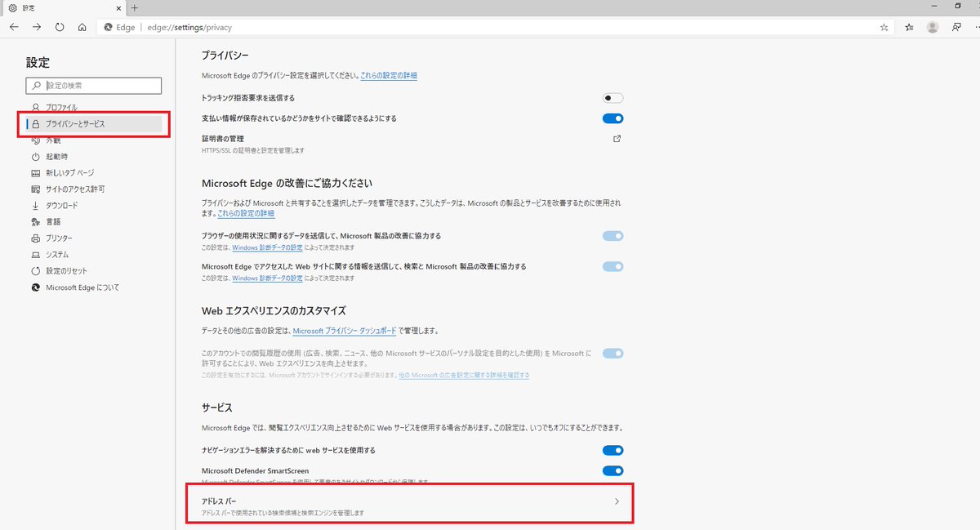Viewport: 980px width, 530px height.
Task: Toggle 支払い情報 site check switch
Action: tap(612, 118)
